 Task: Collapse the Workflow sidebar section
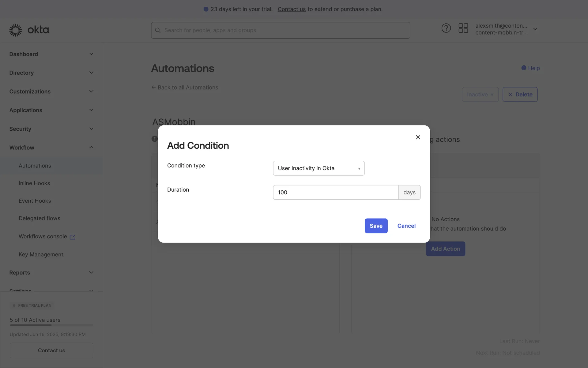[91, 148]
